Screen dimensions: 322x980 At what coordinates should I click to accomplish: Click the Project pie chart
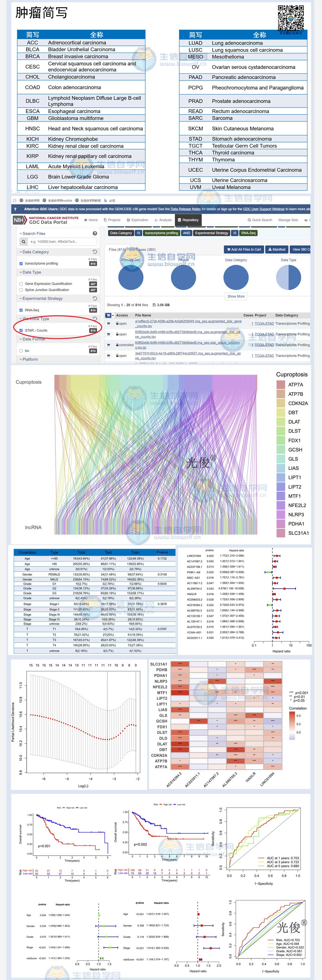coord(183,277)
